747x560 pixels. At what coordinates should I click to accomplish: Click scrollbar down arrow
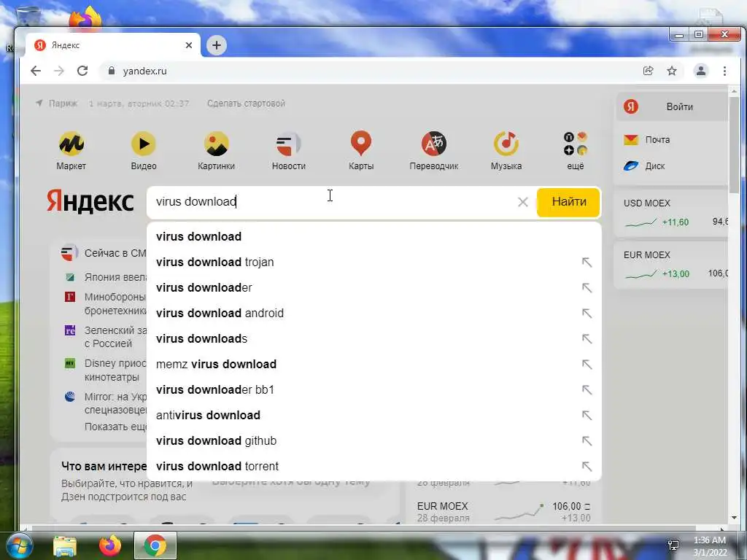pyautogui.click(x=734, y=518)
